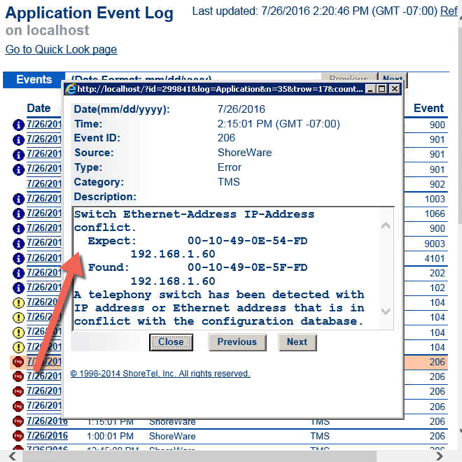Open the date link in event 9003 row
The height and width of the screenshot is (462, 462).
point(44,243)
